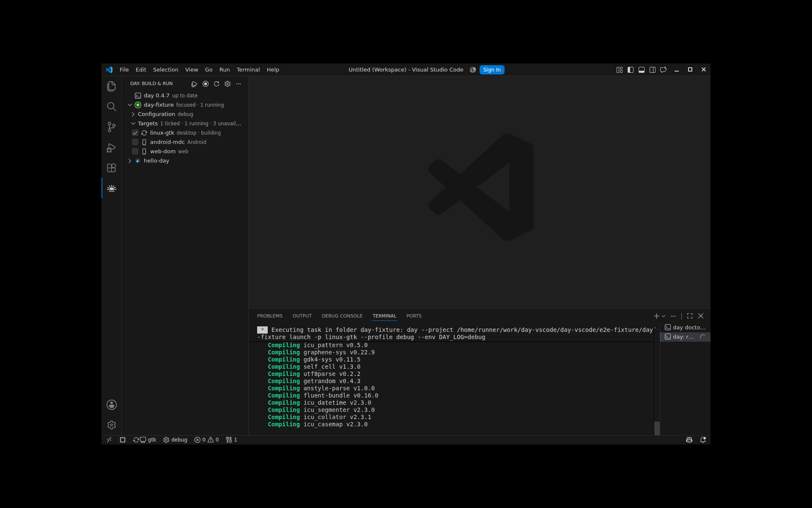Viewport: 812px width, 508px height.
Task: Open the Run menu
Action: click(225, 70)
